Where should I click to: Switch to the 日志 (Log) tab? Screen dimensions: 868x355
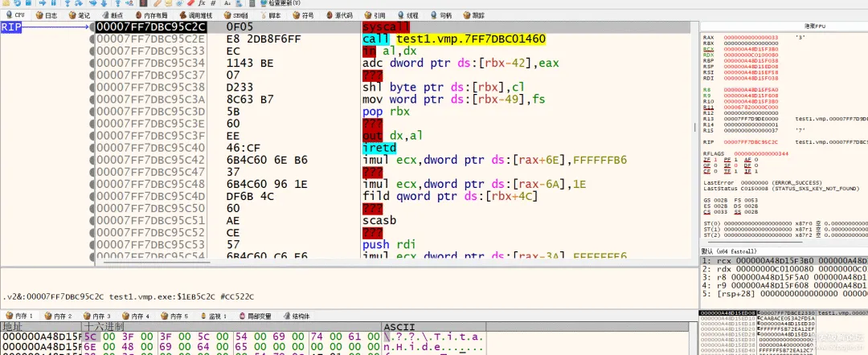tap(45, 15)
